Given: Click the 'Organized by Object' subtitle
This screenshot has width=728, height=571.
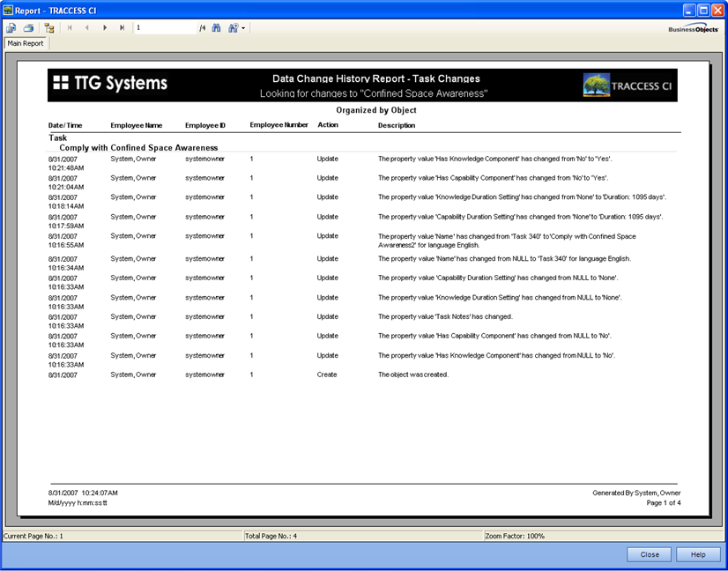Looking at the screenshot, I should [376, 110].
